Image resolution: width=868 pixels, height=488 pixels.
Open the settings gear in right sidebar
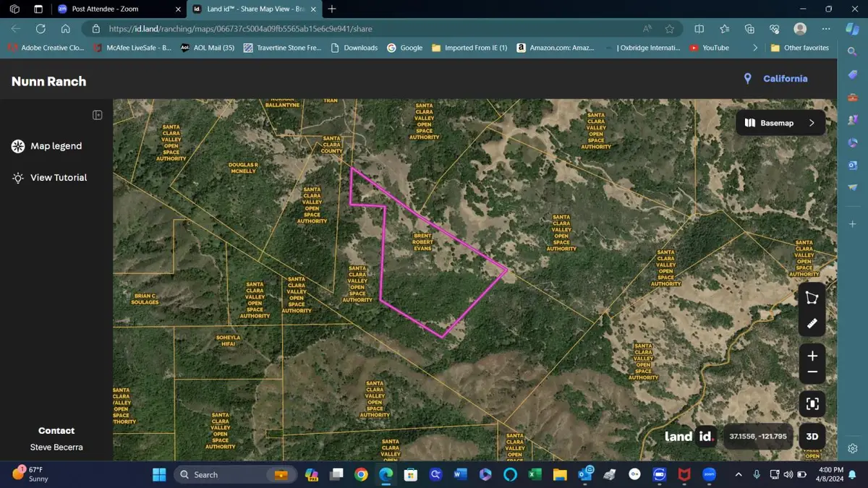point(852,448)
